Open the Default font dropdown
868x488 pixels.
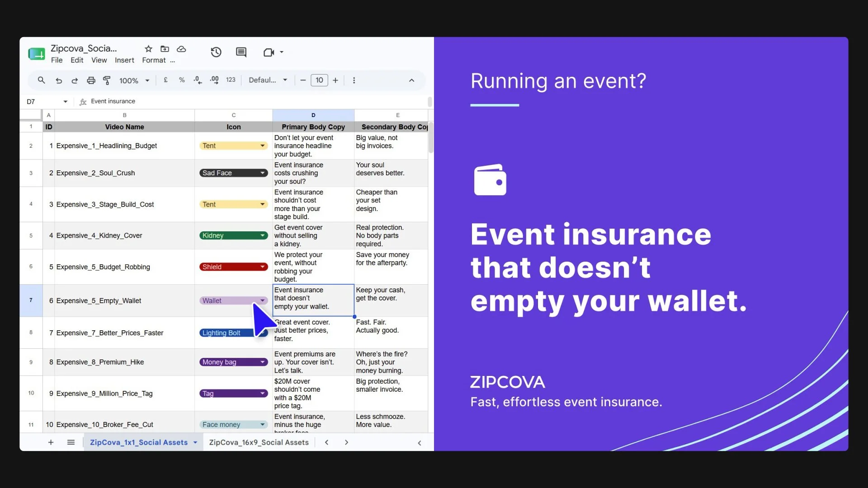click(x=268, y=80)
